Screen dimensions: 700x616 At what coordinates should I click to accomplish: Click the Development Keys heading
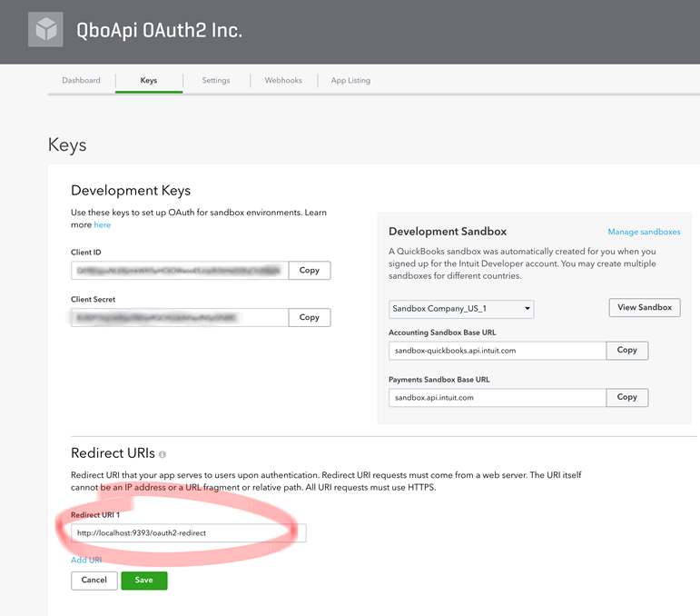coord(131,190)
